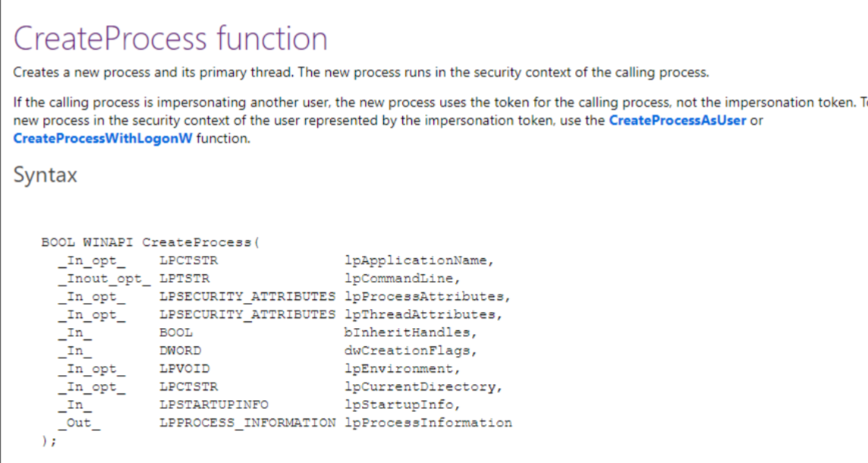
Task: Click the lpProcessInformation parameter name
Action: [x=428, y=423]
